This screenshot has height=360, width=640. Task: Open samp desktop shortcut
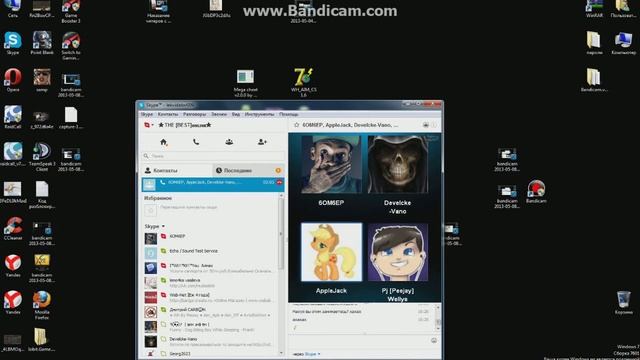tap(42, 80)
